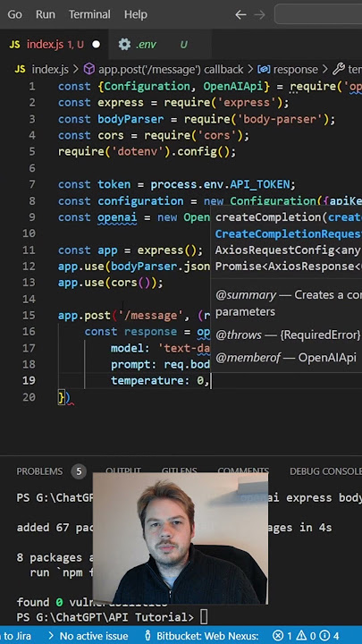This screenshot has width=362, height=644.
Task: Open the Terminal menu
Action: [x=89, y=14]
